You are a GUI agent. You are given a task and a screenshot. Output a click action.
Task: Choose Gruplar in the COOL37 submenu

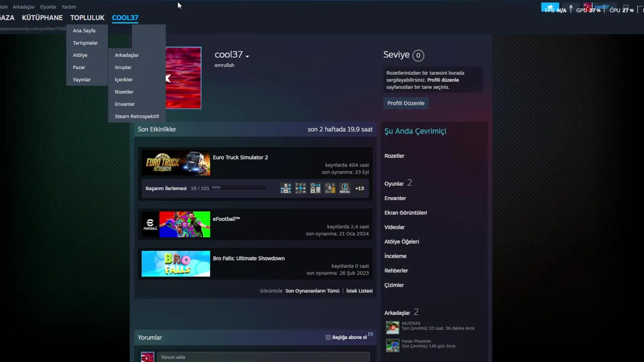123,67
